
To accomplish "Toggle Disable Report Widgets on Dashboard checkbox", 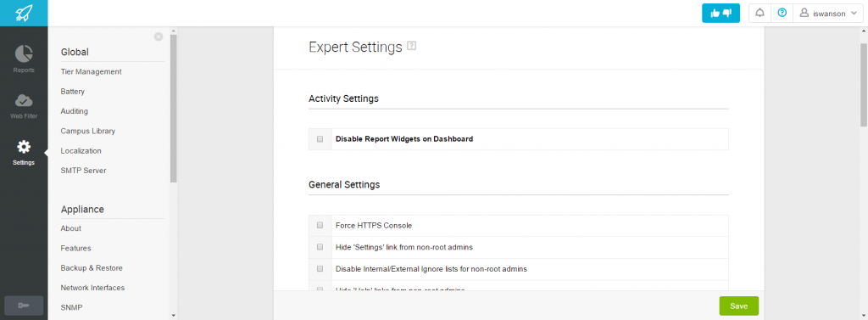I will [320, 139].
